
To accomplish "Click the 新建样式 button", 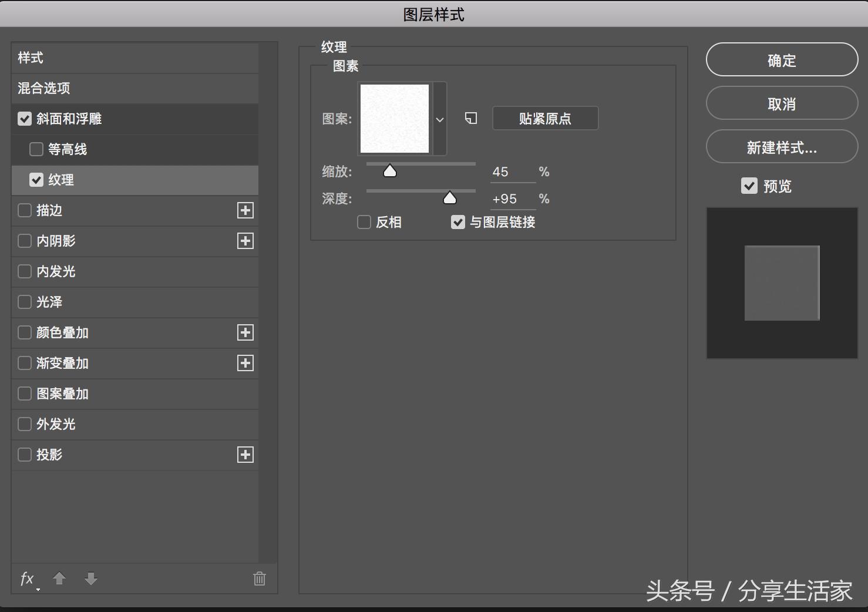I will click(x=781, y=147).
